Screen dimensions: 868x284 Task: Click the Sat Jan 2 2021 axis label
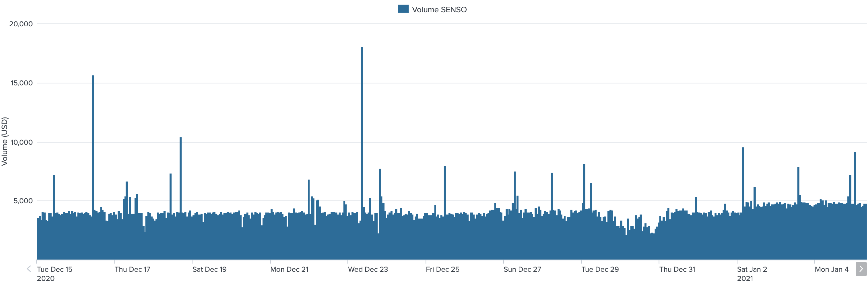[x=752, y=274]
